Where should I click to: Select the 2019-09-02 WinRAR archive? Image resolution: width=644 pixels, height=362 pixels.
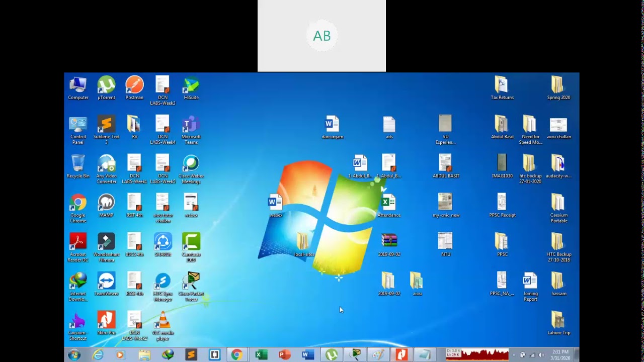[x=389, y=245]
